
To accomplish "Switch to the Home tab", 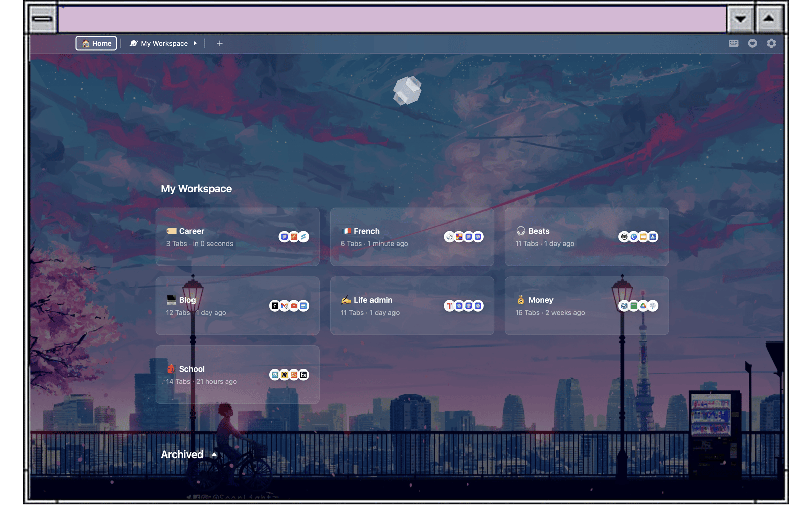I will tap(96, 43).
